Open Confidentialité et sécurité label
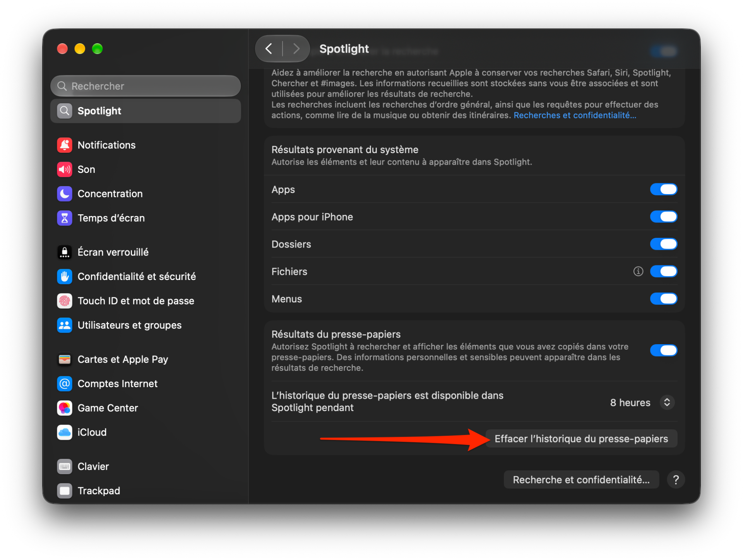The image size is (743, 560). pos(137,277)
